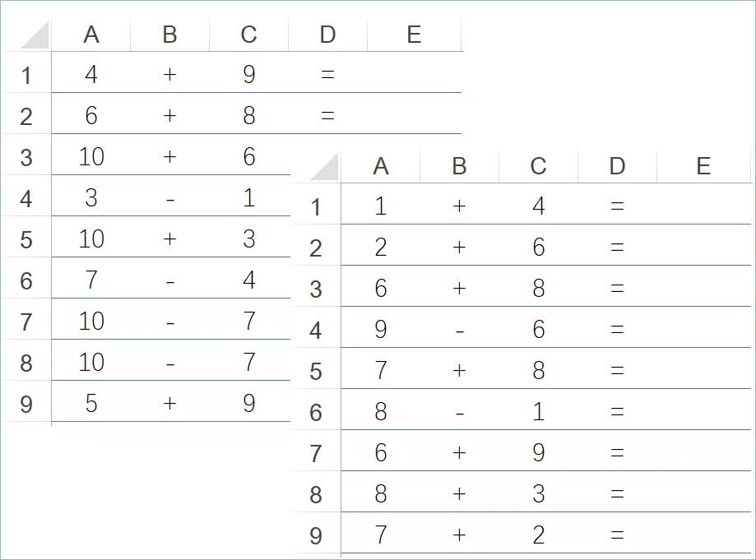This screenshot has width=756, height=560.
Task: Click cell A3 containing 10 in the left sheet
Action: [91, 156]
